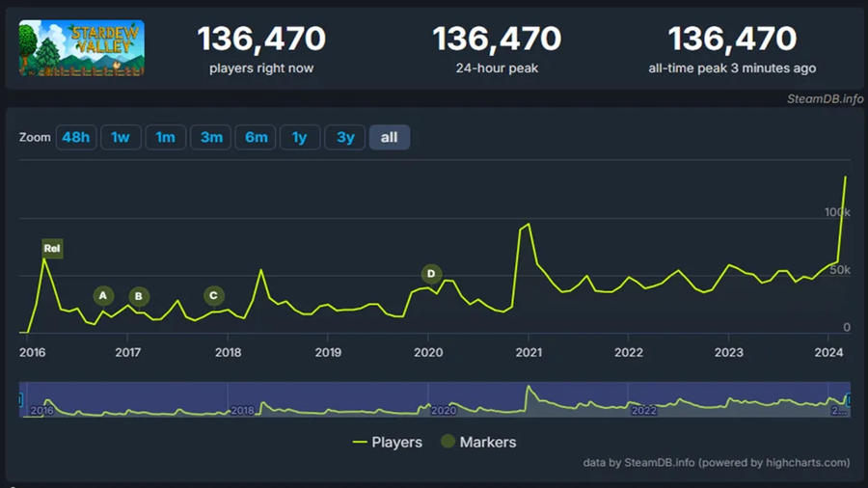
Task: Click the 2018 label in navigator strip
Action: 242,411
